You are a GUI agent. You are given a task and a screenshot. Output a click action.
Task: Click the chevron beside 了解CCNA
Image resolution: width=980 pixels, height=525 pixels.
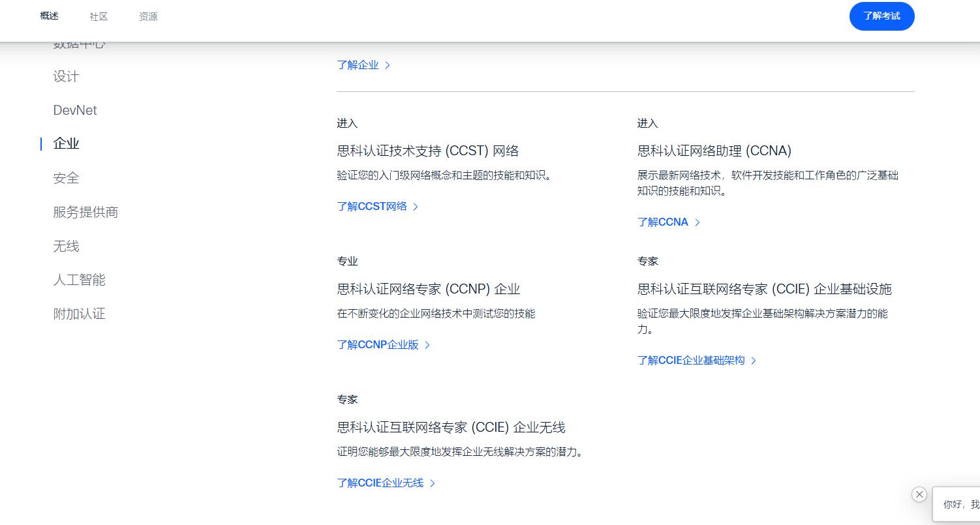[697, 222]
